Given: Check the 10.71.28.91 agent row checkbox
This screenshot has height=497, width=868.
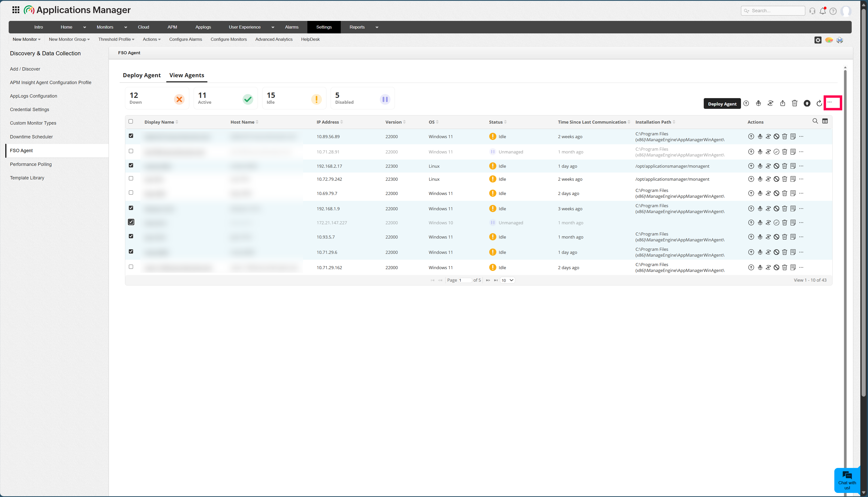Looking at the screenshot, I should pyautogui.click(x=131, y=151).
